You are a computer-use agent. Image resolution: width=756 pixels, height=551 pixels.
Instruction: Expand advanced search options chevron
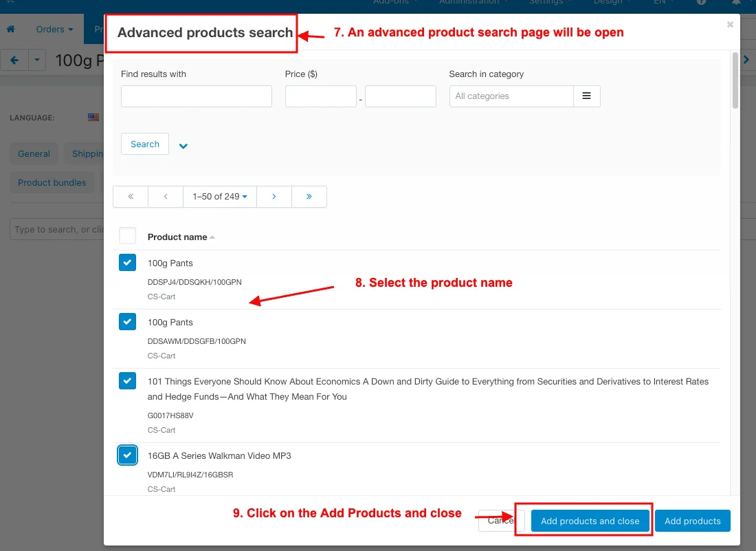pyautogui.click(x=184, y=146)
